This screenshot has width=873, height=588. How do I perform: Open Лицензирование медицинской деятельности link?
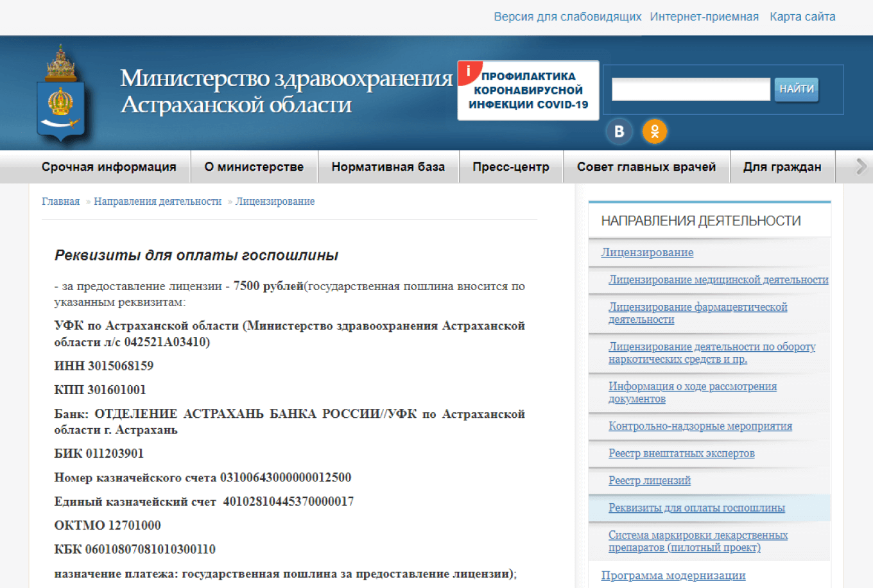pos(718,280)
